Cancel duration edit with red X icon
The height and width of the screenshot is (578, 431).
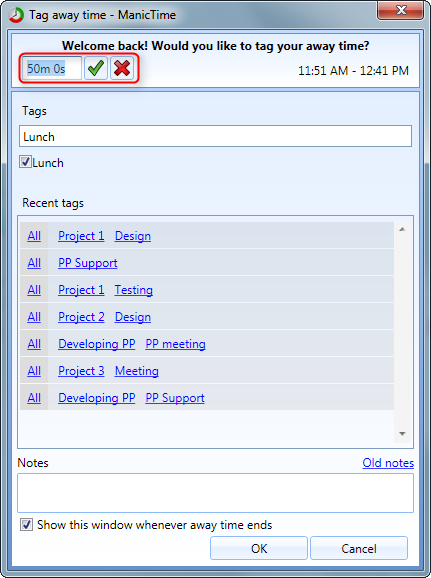coord(122,68)
